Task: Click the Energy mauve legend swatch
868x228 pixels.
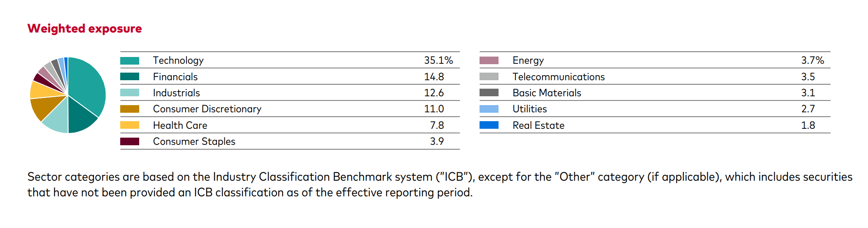Action: point(489,60)
